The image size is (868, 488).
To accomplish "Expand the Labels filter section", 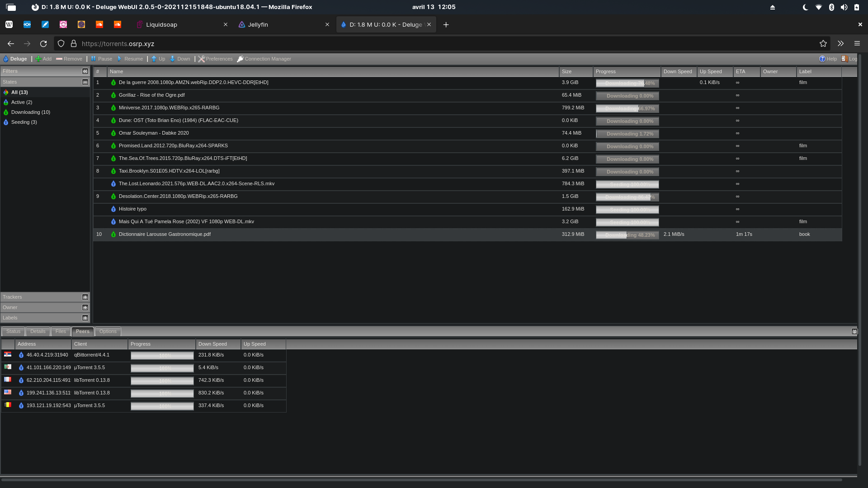I will 85,318.
